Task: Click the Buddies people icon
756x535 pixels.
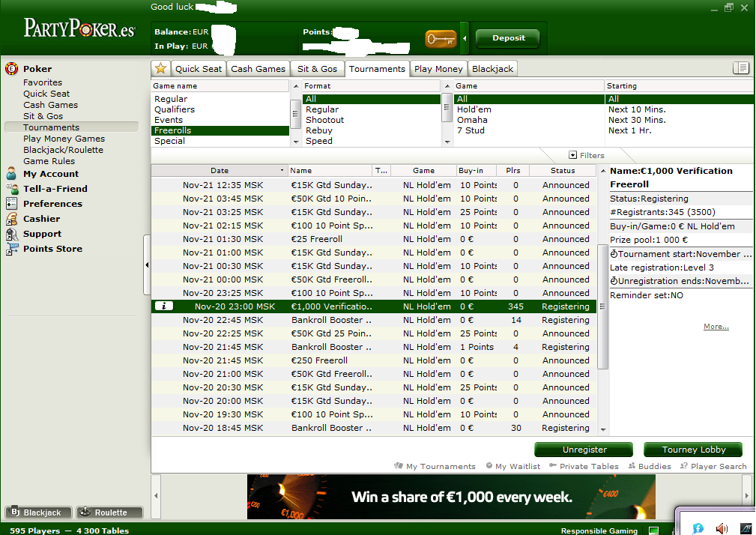Action: 632,465
